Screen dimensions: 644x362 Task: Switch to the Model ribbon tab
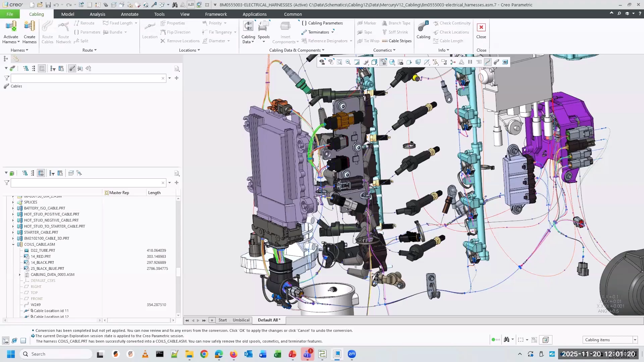coord(68,14)
